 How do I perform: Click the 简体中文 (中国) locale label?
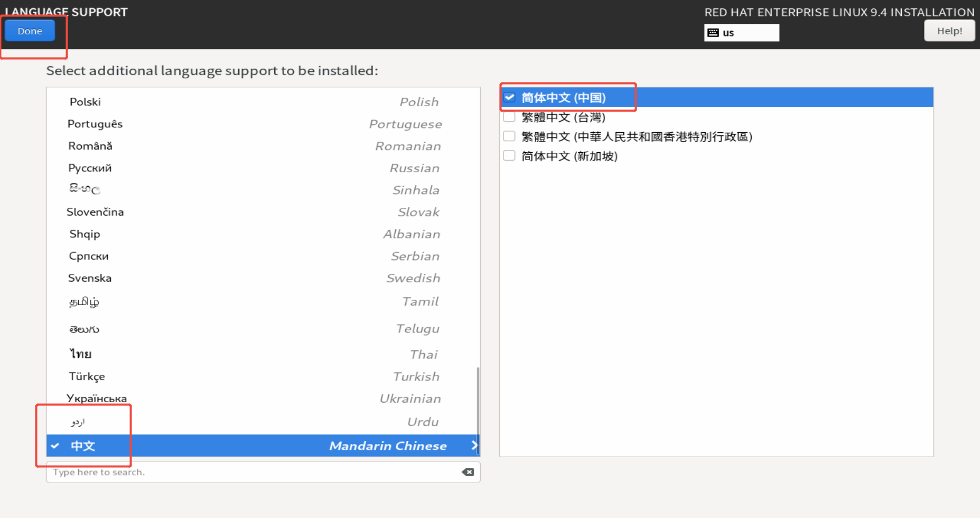point(563,97)
